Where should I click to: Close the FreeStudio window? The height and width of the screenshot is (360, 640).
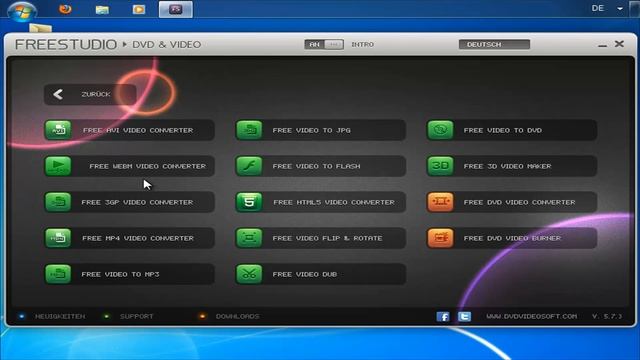pyautogui.click(x=619, y=44)
